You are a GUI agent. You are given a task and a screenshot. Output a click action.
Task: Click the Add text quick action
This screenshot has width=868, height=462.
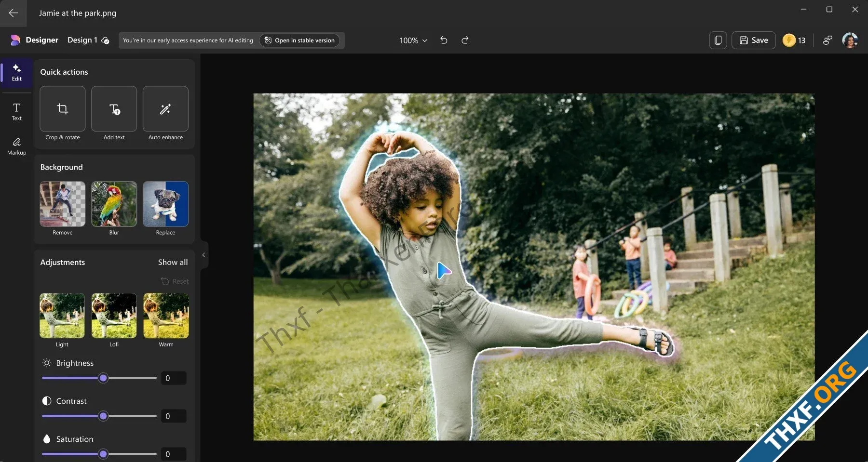pyautogui.click(x=114, y=109)
